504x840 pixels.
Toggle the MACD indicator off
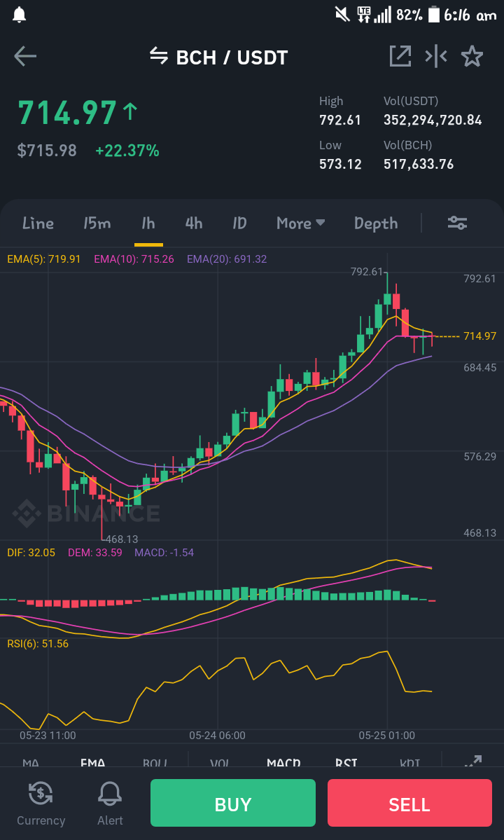[x=283, y=763]
